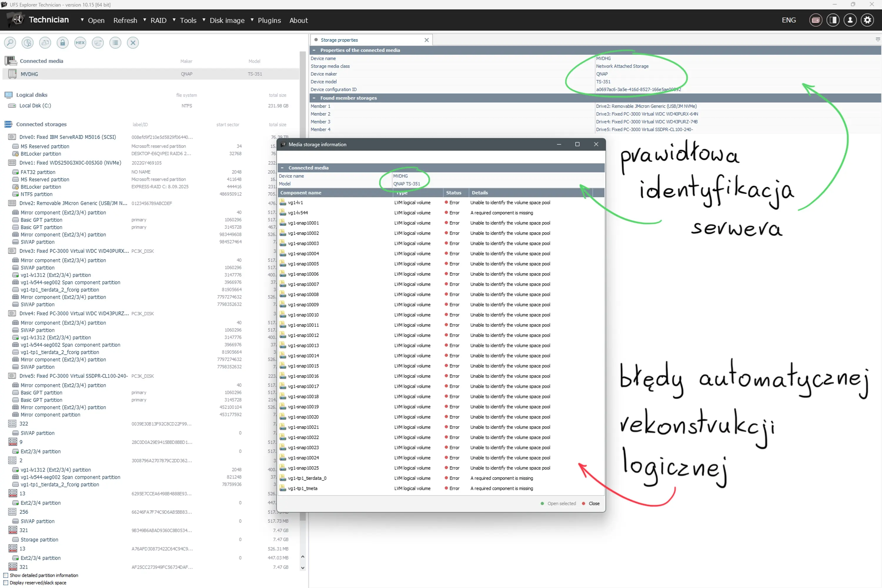The width and height of the screenshot is (882, 588).
Task: Click Refresh in the top bar
Action: click(125, 21)
